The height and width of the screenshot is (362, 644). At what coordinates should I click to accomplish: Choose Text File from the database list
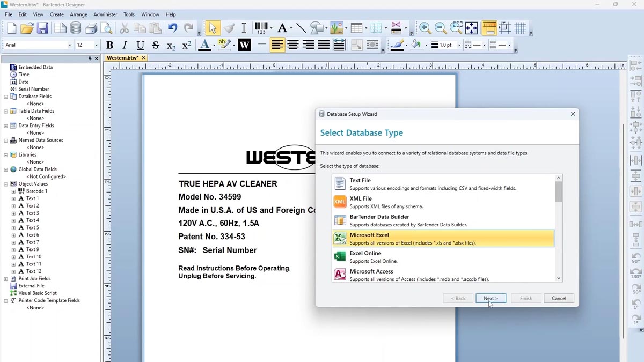(443, 184)
